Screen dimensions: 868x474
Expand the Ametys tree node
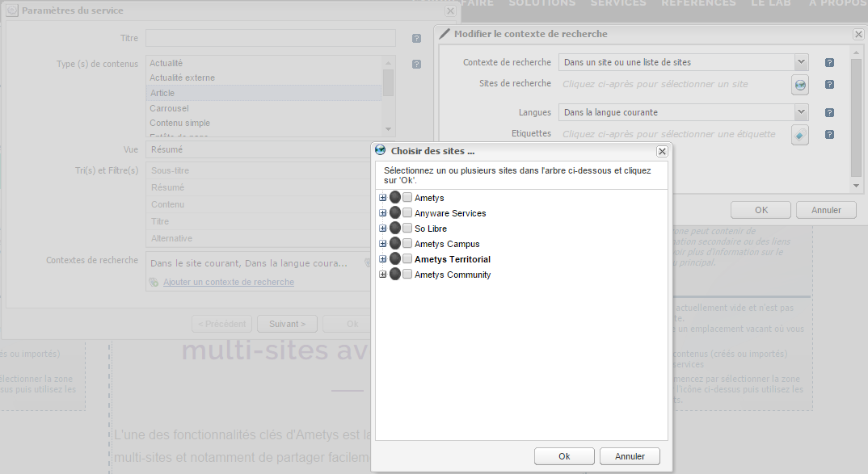[382, 198]
